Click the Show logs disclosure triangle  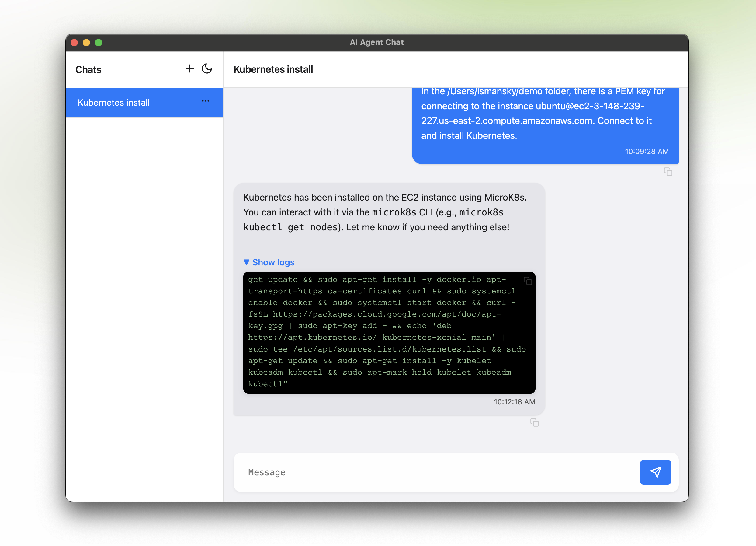coord(247,262)
